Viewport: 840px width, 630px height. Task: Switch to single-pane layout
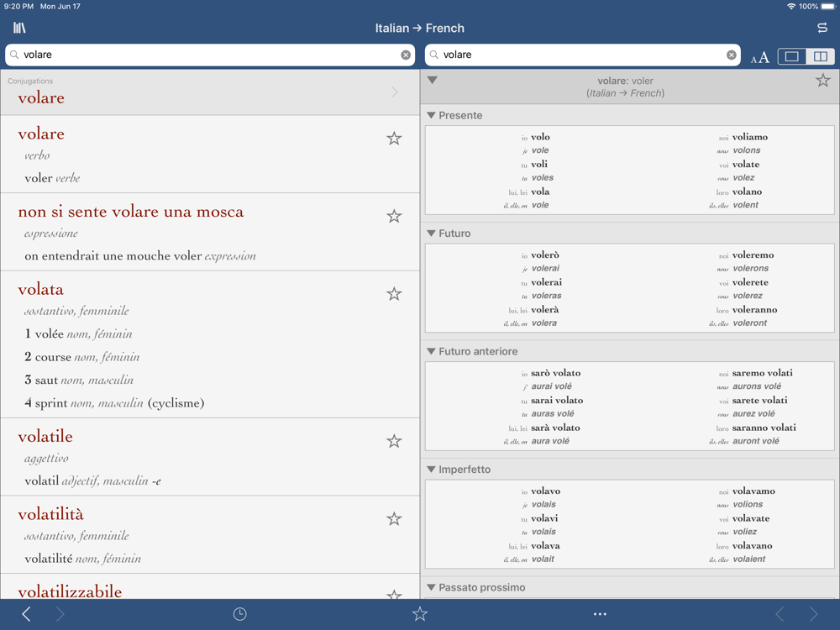click(x=792, y=56)
